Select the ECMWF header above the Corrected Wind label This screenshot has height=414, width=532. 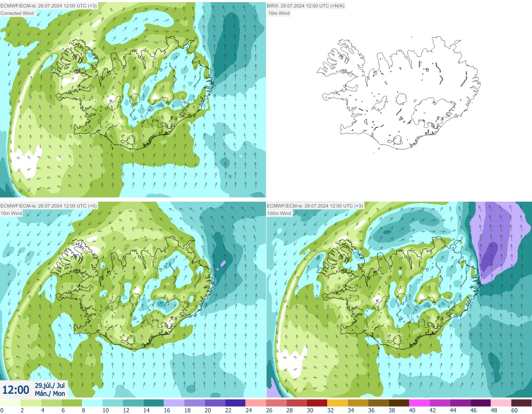48,6
